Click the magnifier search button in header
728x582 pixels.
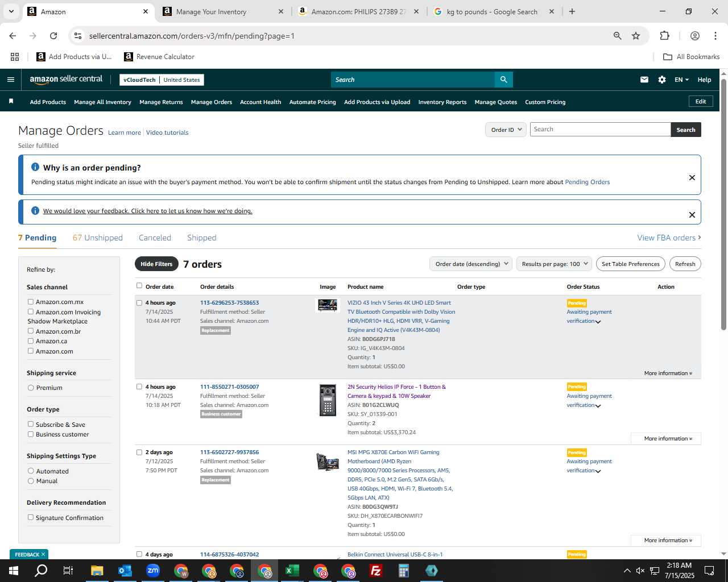(x=503, y=80)
